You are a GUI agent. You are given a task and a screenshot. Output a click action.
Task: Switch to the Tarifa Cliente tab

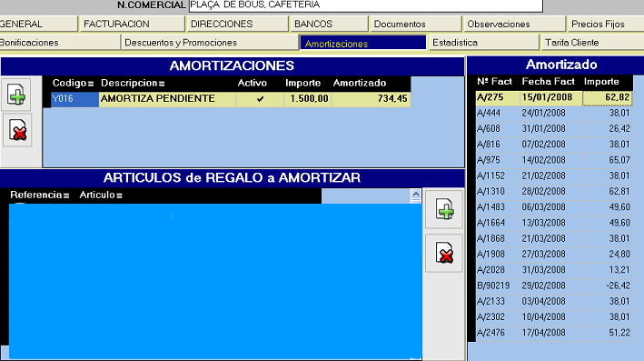point(592,43)
